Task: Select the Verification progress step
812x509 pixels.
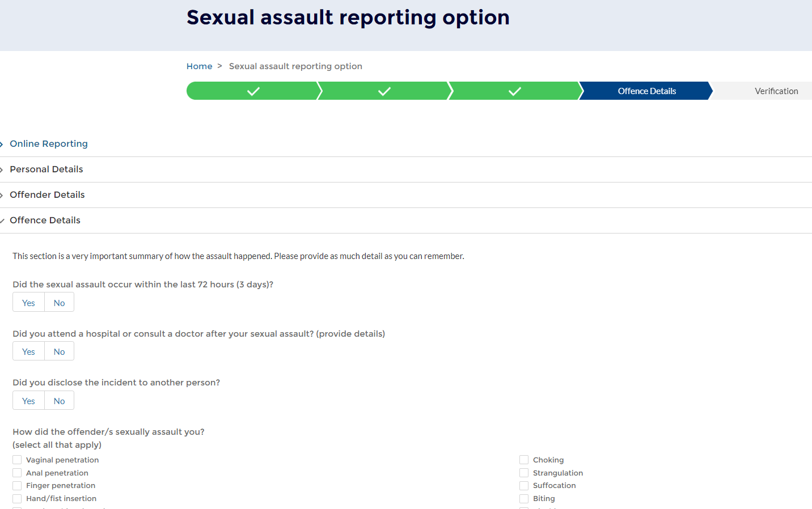Action: [776, 91]
